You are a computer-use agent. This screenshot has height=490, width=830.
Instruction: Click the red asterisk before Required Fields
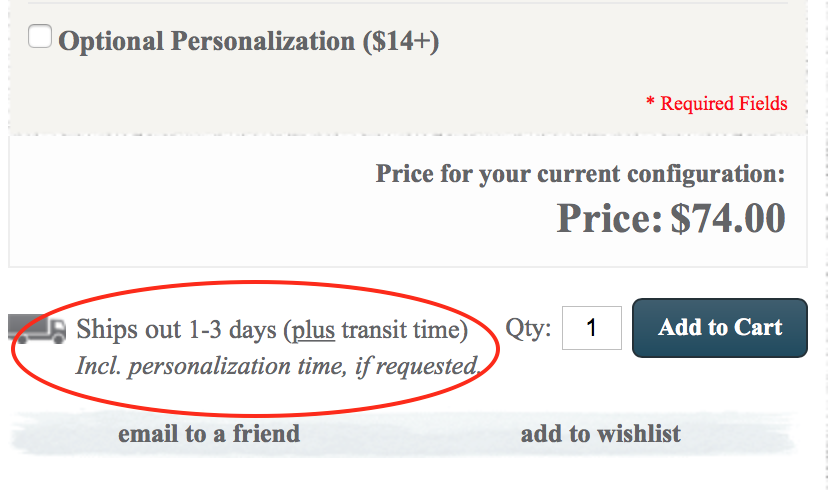coord(651,101)
